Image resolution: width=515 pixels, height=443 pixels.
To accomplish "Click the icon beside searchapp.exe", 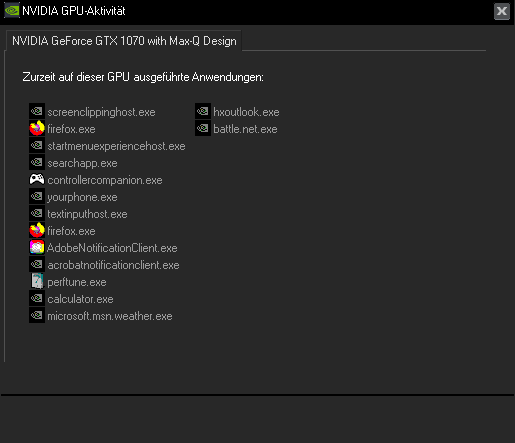I will click(37, 162).
